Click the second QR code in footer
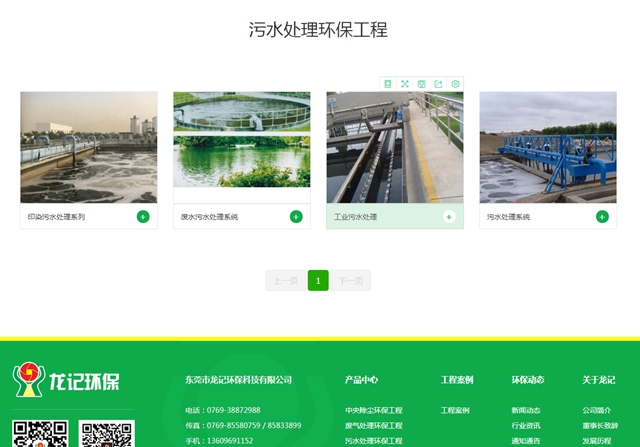This screenshot has height=447, width=640. (107, 434)
